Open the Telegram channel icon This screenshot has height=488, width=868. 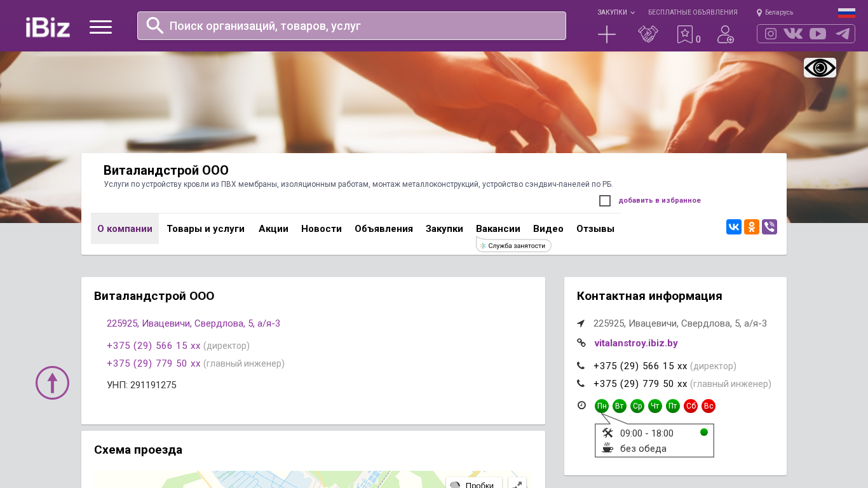(x=843, y=34)
